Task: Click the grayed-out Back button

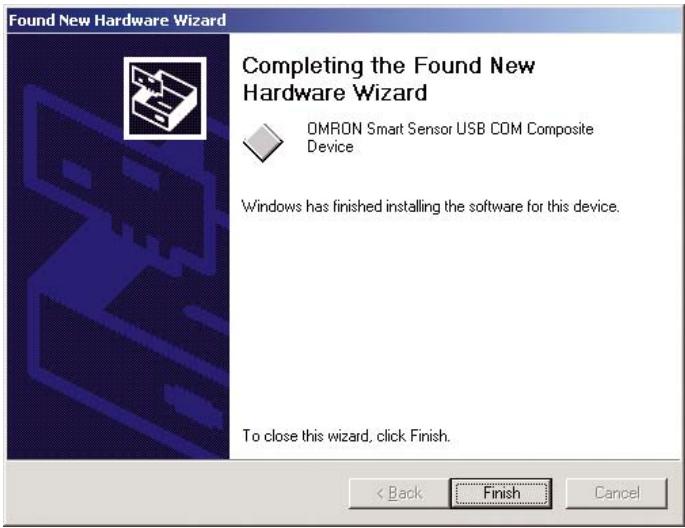Action: coord(399,493)
